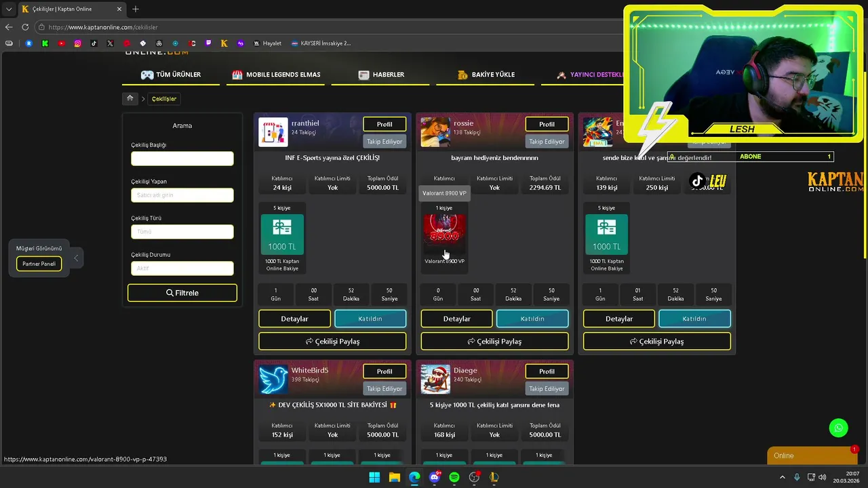
Task: Show hidden system tray icons chevron
Action: click(783, 477)
